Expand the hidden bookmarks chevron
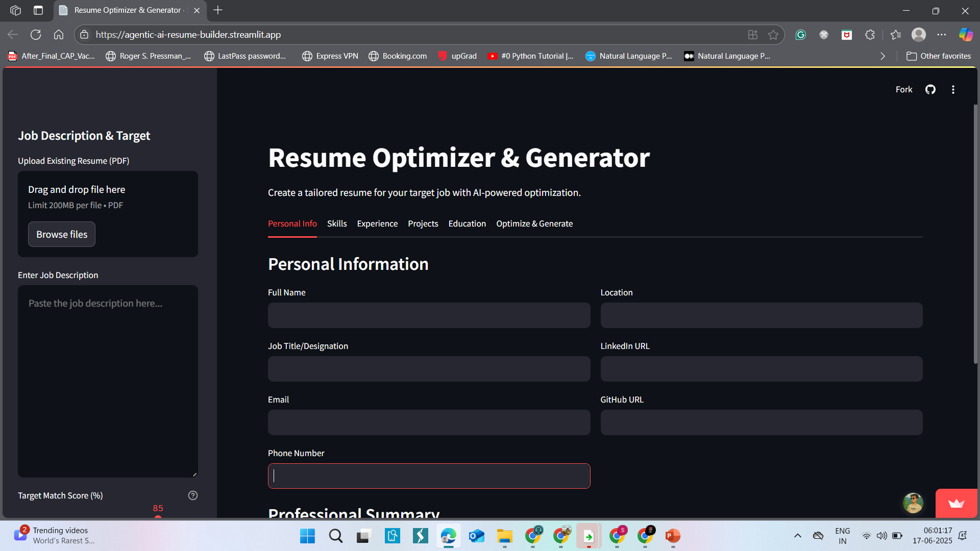The width and height of the screenshot is (980, 551). 883,56
